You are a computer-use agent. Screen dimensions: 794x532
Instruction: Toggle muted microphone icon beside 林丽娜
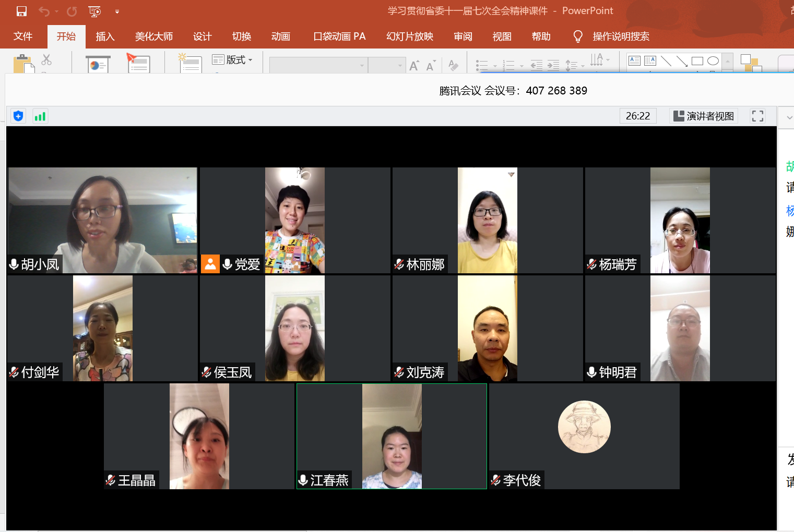(399, 264)
